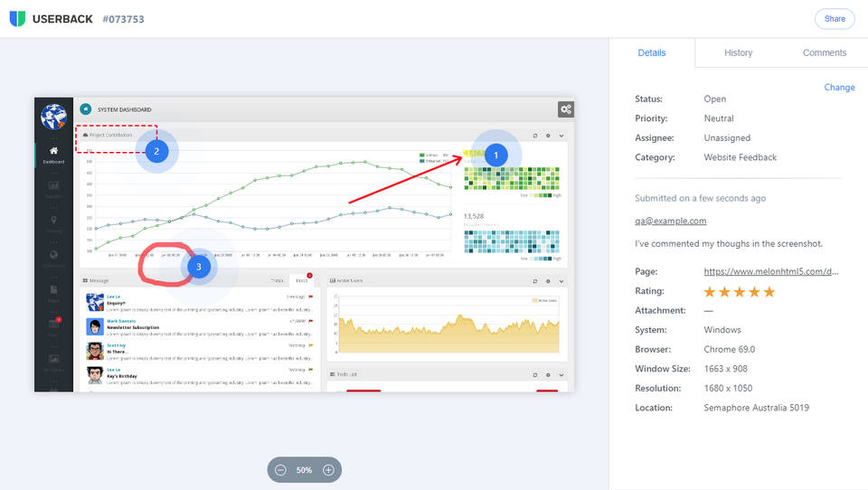
Task: Click the Change link
Action: pos(839,88)
